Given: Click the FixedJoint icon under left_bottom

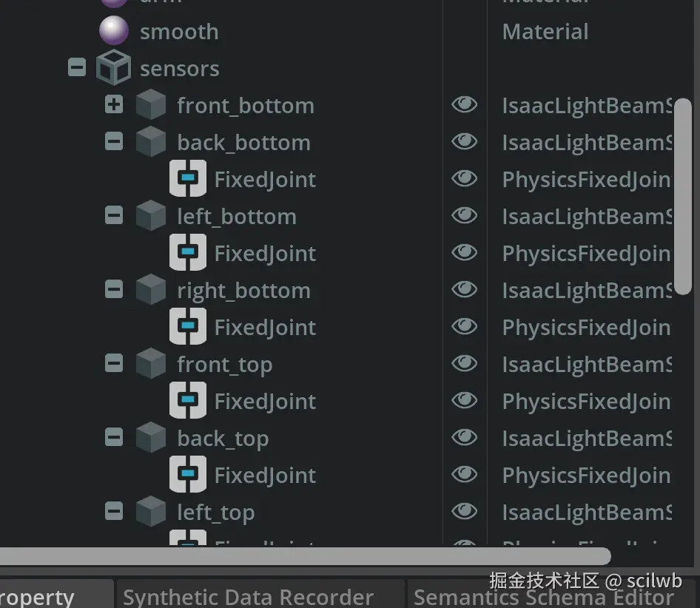Looking at the screenshot, I should pyautogui.click(x=188, y=253).
